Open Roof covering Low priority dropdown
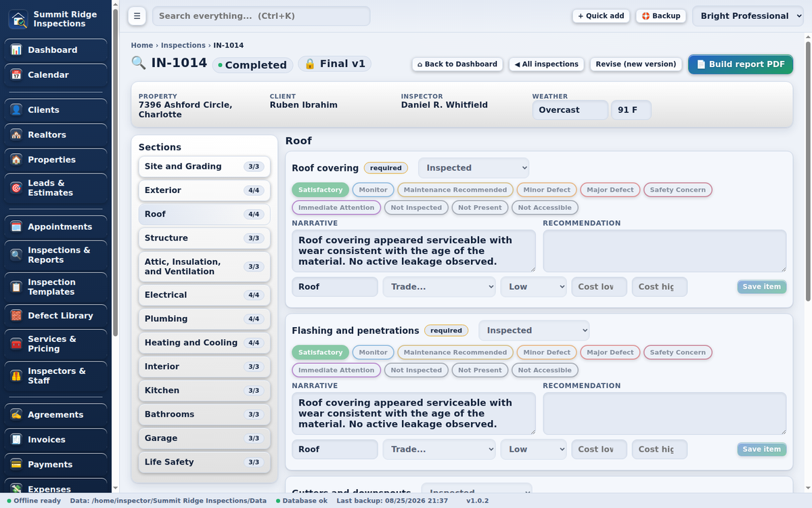The image size is (812, 508). coord(534,287)
